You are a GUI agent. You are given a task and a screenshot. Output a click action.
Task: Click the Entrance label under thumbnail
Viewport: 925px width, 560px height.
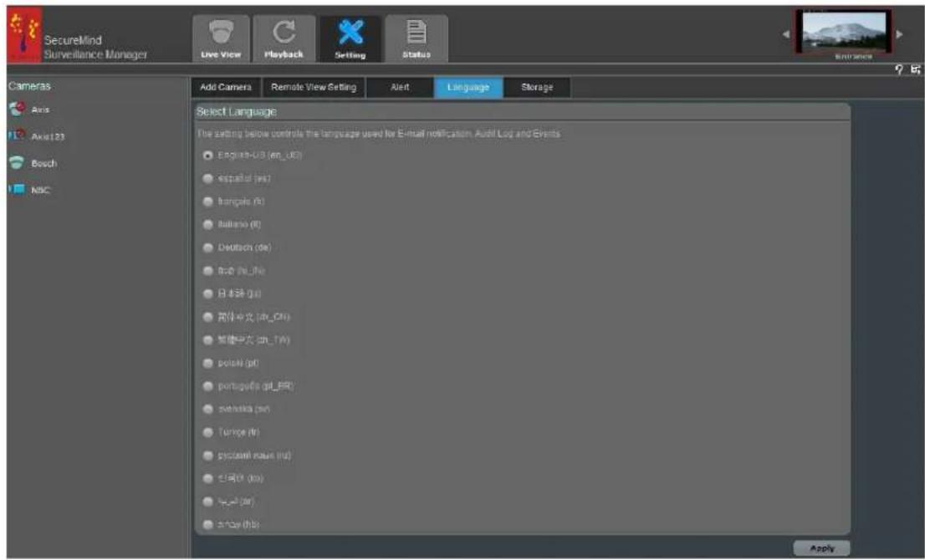point(853,57)
